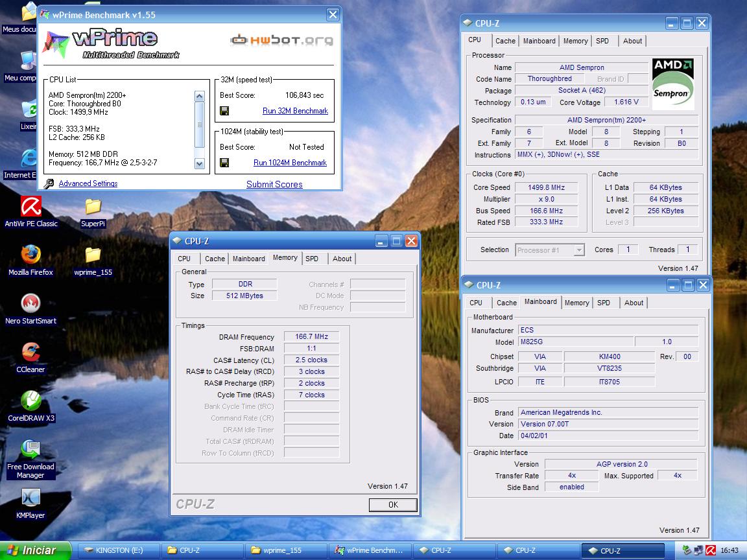Viewport: 747px width, 560px height.
Task: Switch to wprime_155 taskbar folder item
Action: (285, 550)
